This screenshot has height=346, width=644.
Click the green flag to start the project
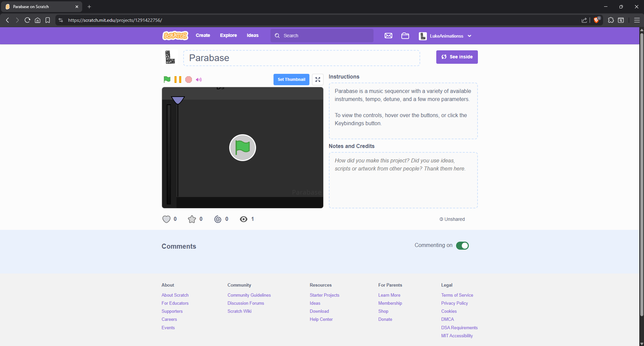click(167, 80)
